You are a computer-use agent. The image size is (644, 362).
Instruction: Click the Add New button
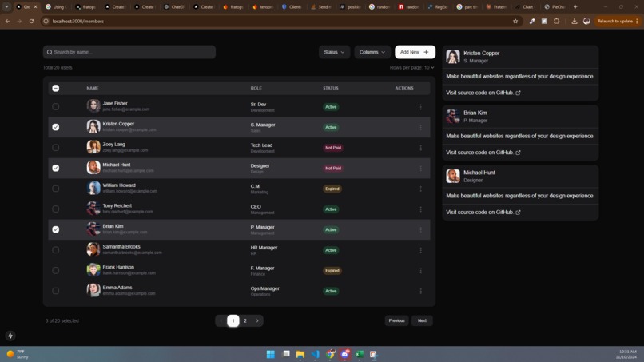coord(415,52)
